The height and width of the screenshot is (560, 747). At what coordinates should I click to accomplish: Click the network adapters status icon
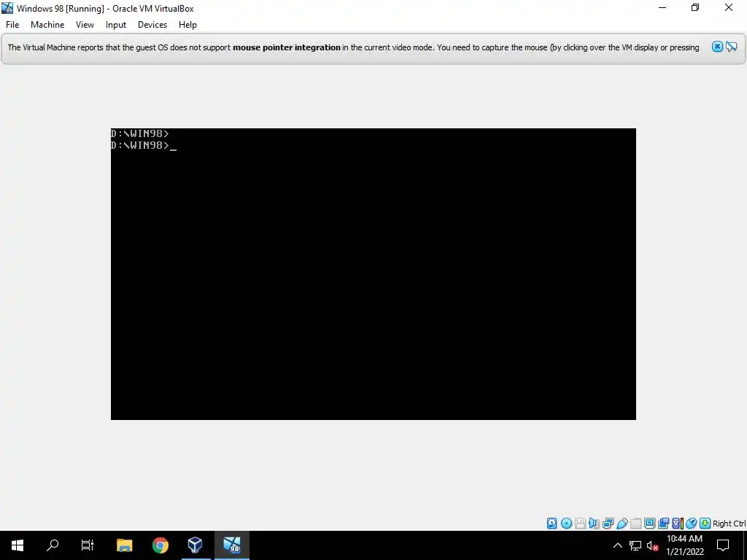click(608, 524)
